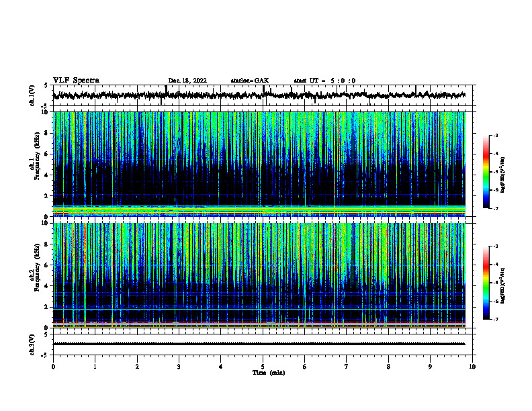The height and width of the screenshot is (411, 532).
Task: Click the Dec. 18, 2022 date label
Action: (187, 81)
